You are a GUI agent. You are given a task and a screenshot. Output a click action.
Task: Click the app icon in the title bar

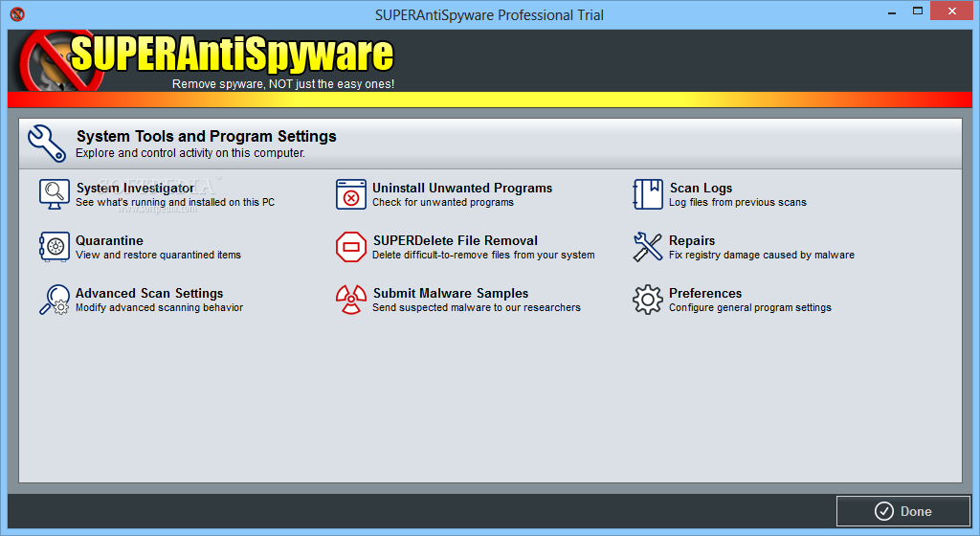coord(17,13)
